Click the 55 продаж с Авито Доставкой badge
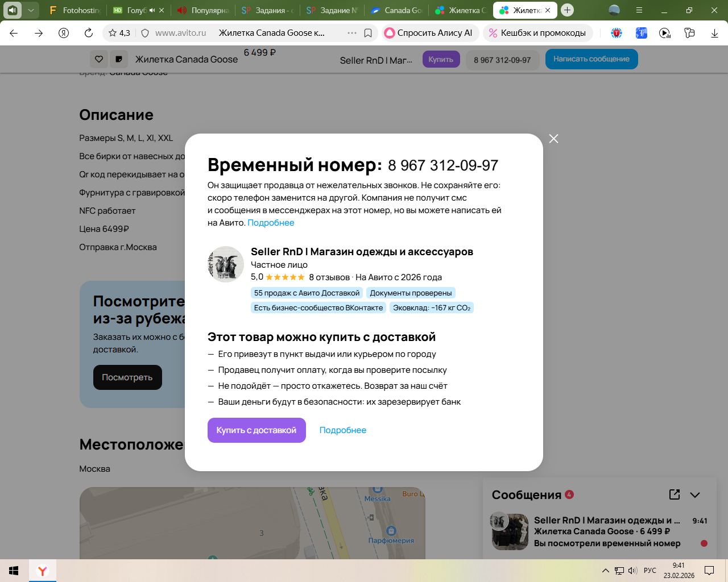 pos(307,293)
